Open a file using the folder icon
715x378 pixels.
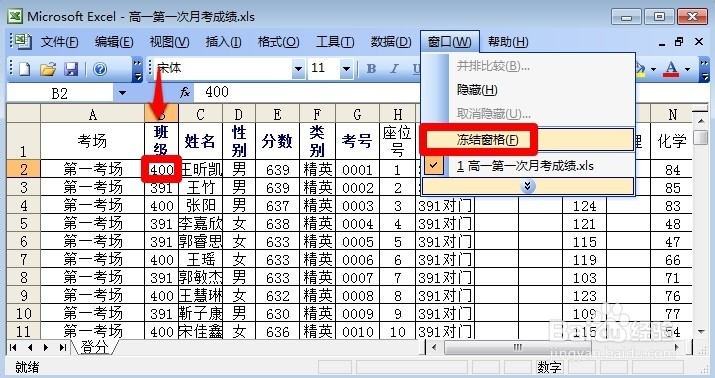[x=47, y=69]
